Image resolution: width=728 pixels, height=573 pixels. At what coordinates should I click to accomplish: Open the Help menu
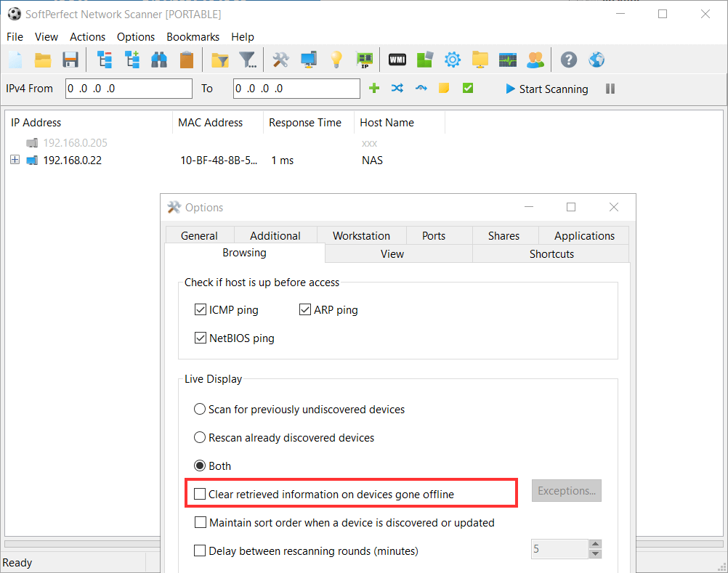tap(243, 36)
